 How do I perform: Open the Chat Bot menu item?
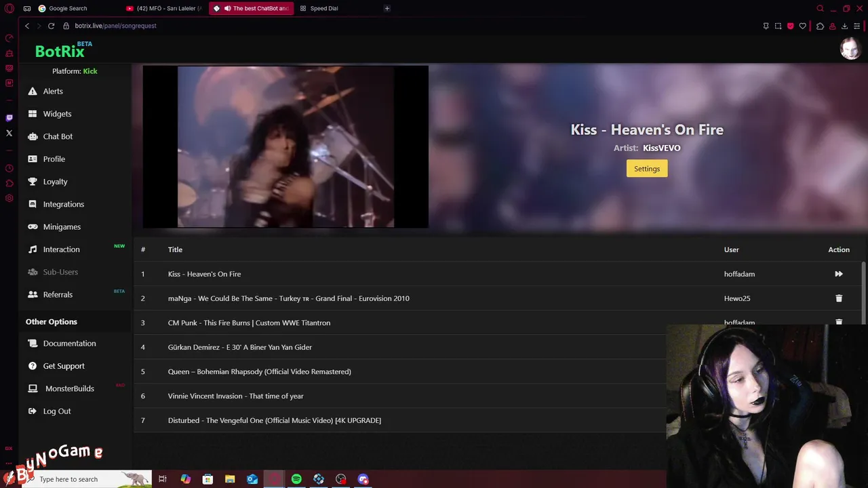coord(58,136)
